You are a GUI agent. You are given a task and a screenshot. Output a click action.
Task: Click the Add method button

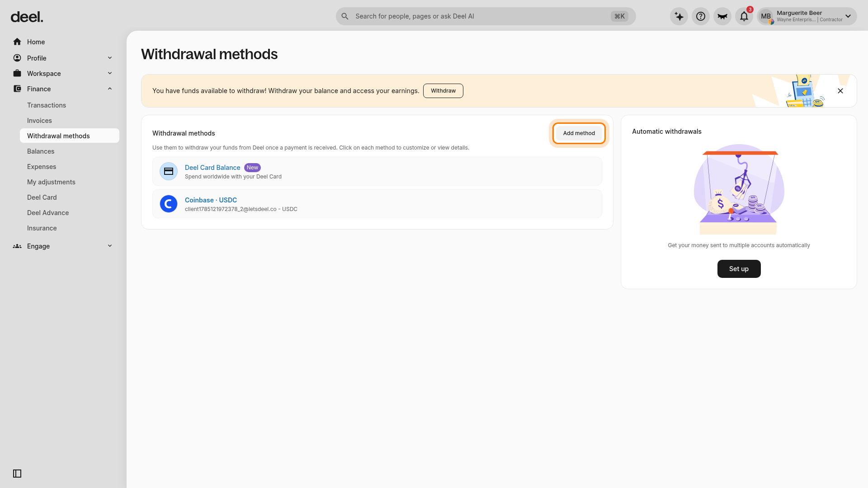pyautogui.click(x=579, y=133)
